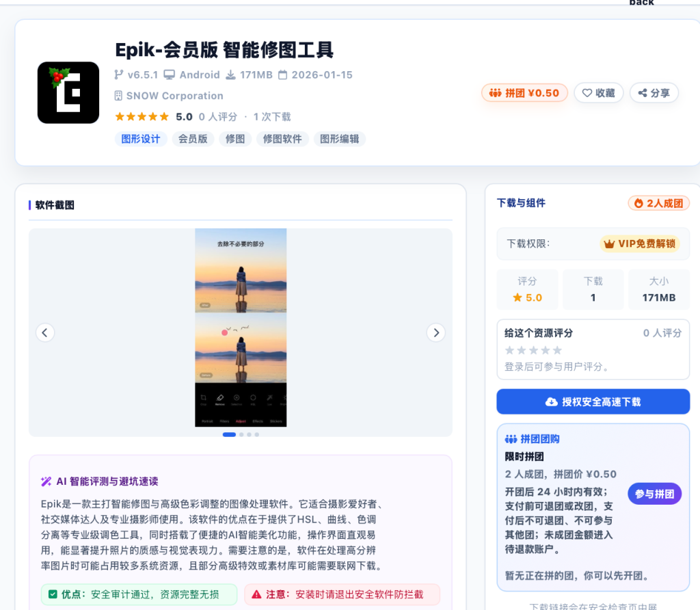Click the flame icon in 2人成团 badge

[639, 203]
